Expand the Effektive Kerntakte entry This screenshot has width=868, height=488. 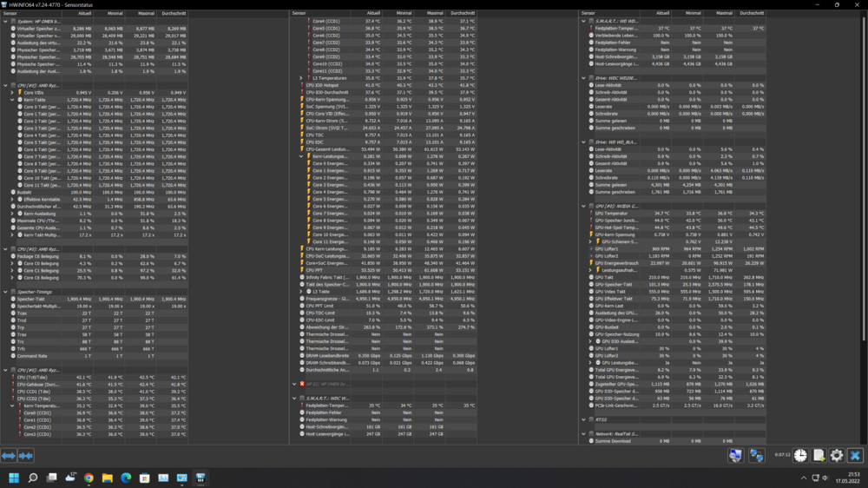pyautogui.click(x=12, y=199)
